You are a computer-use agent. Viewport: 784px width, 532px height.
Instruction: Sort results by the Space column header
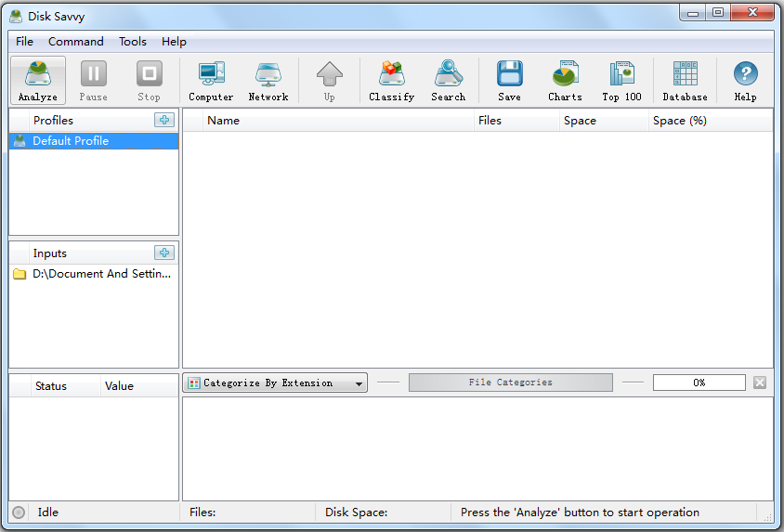click(x=604, y=121)
